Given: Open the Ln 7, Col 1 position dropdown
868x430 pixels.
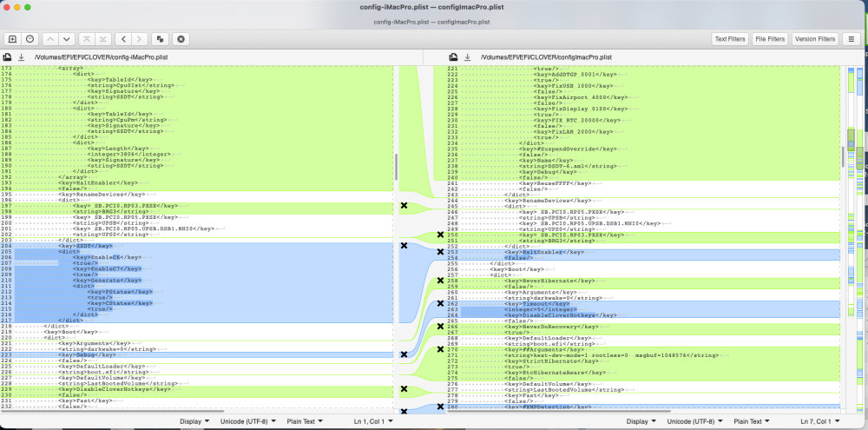Looking at the screenshot, I should click(x=820, y=421).
